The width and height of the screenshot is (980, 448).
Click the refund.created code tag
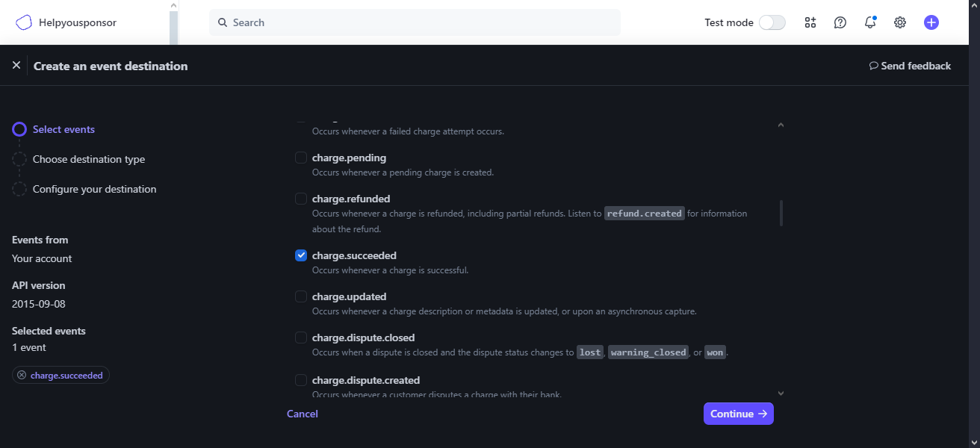click(645, 214)
